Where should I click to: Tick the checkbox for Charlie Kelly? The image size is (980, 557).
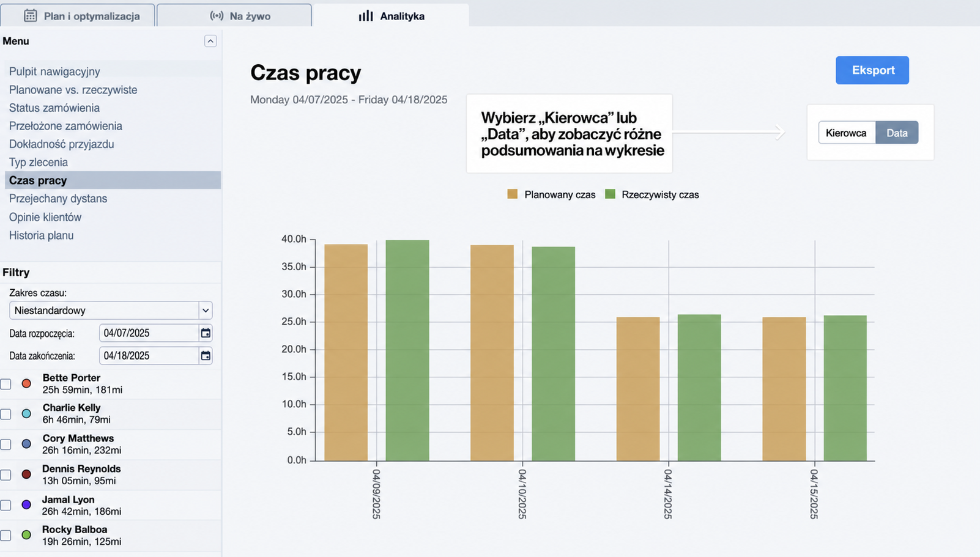[6, 414]
